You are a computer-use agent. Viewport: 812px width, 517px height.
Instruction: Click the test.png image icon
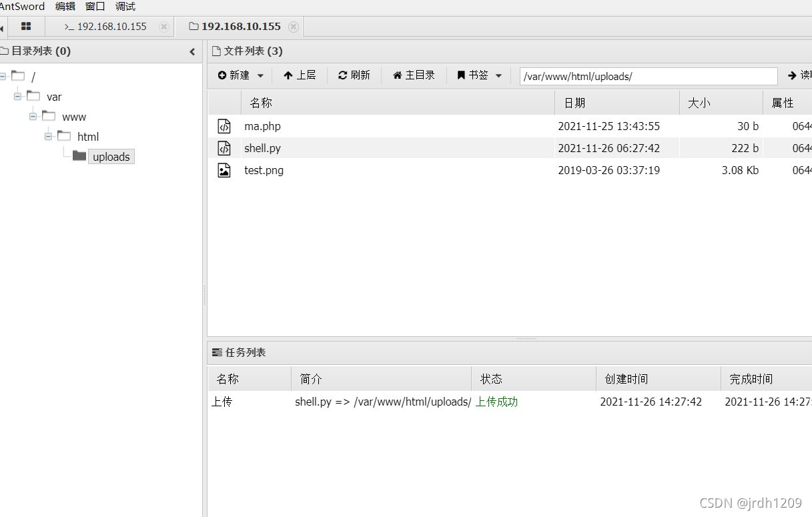[x=224, y=170]
